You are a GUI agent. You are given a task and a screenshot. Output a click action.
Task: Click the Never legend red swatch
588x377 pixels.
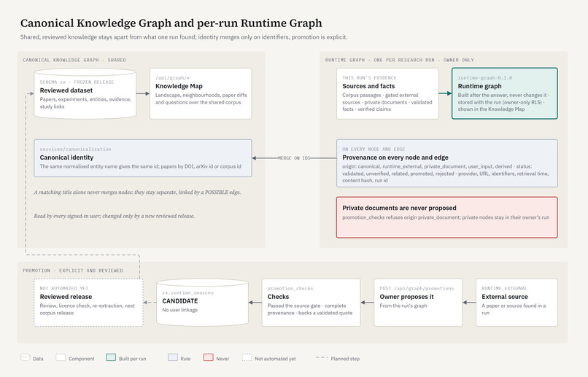(209, 357)
